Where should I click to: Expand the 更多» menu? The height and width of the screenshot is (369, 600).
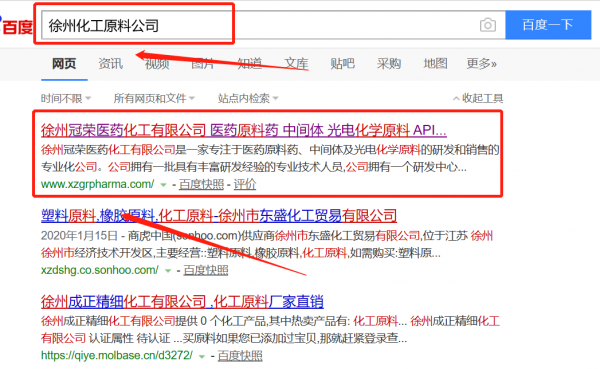click(x=481, y=64)
